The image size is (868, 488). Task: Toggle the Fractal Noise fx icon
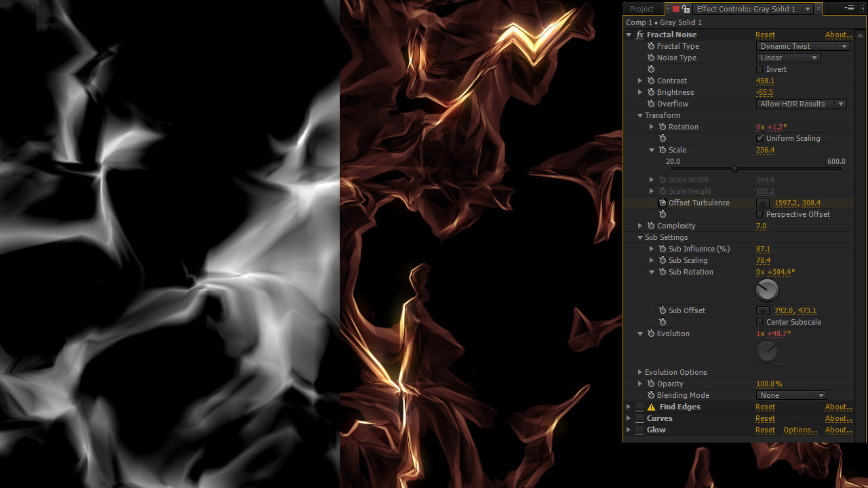639,35
